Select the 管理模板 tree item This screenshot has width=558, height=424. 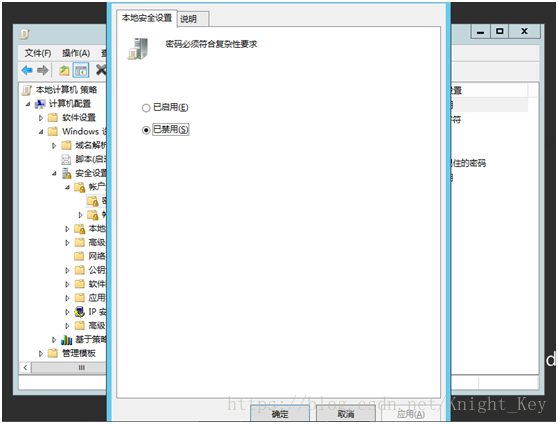click(x=79, y=353)
